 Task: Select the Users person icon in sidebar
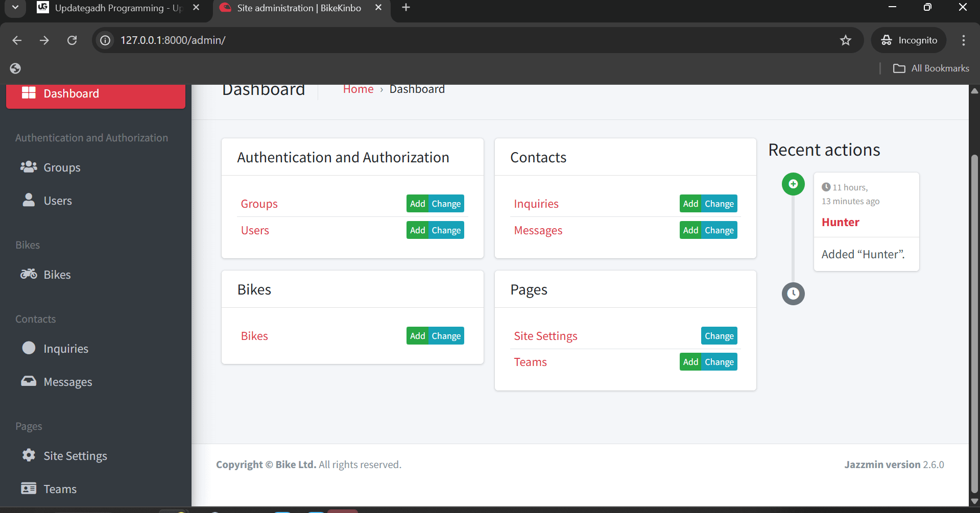coord(28,200)
